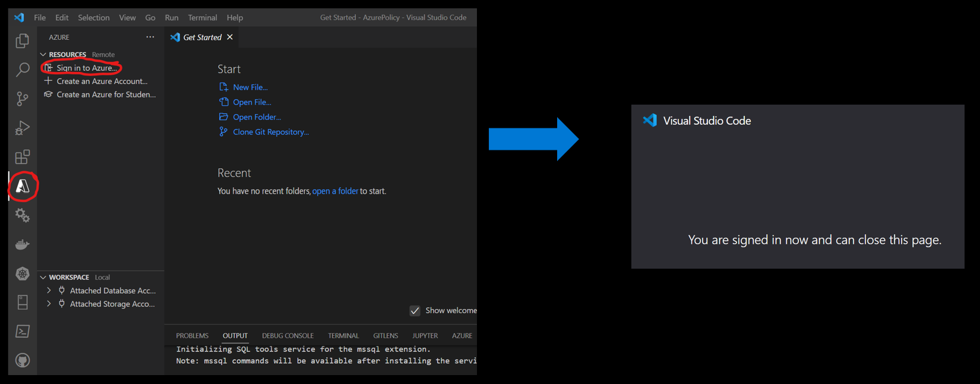The height and width of the screenshot is (384, 980).
Task: Open the Help menu
Action: click(235, 17)
